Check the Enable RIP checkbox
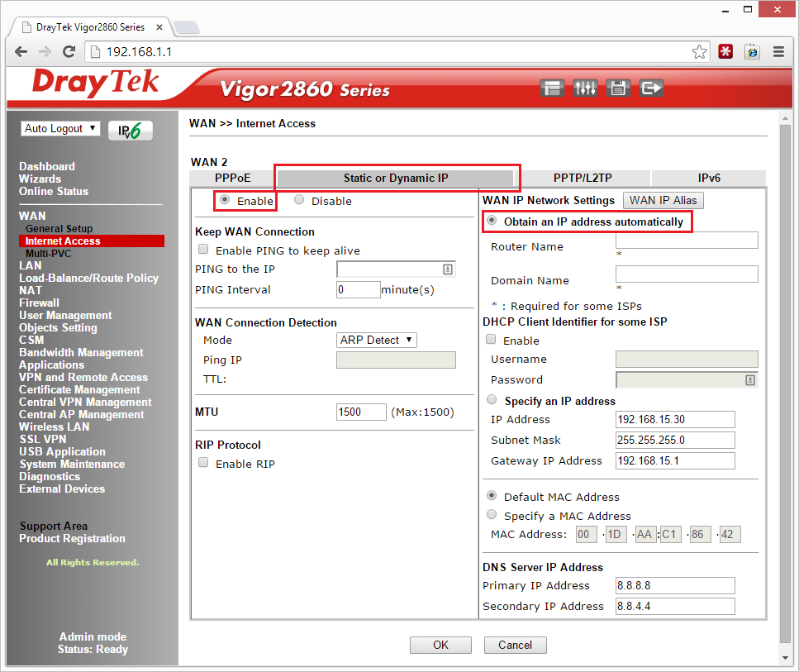 coord(203,462)
